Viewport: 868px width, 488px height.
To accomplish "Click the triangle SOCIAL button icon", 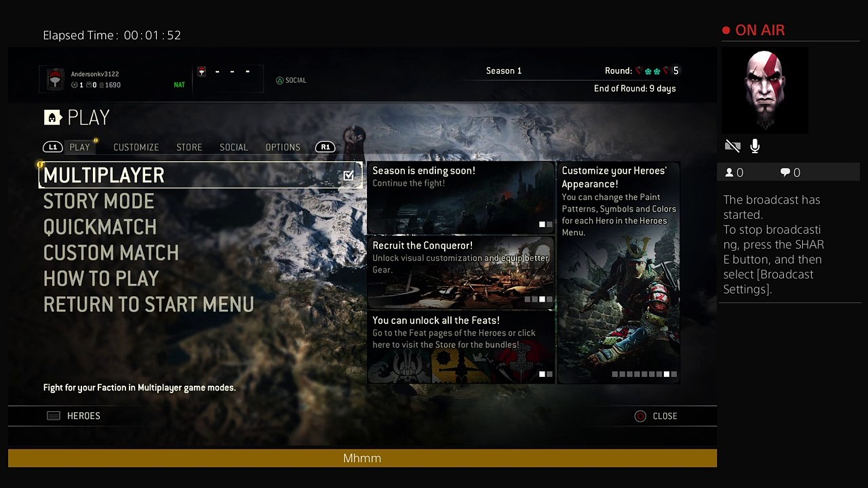I will point(279,81).
